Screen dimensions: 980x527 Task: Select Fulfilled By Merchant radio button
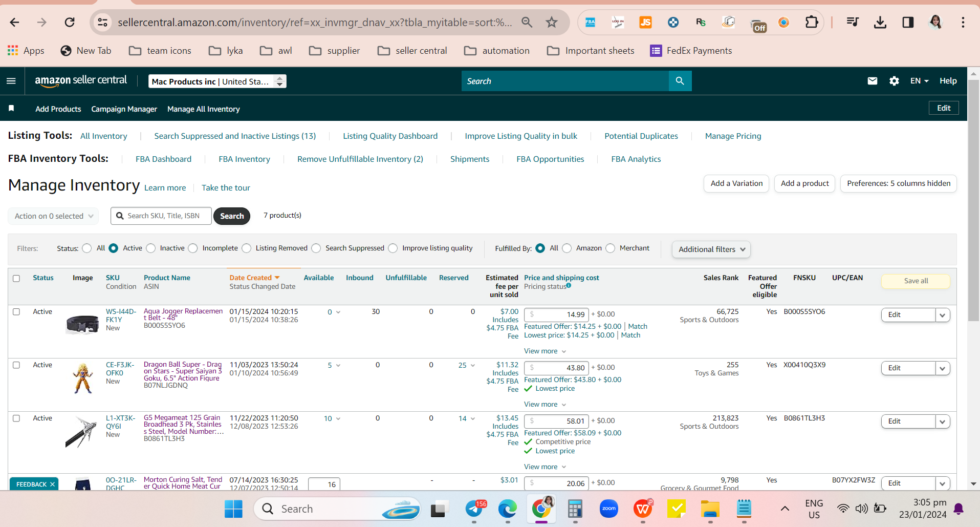[611, 248]
